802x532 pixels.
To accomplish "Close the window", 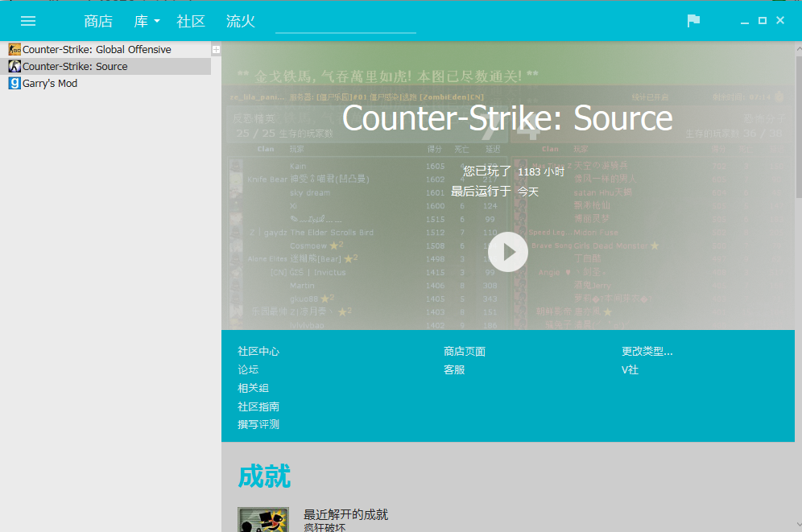I will point(780,20).
